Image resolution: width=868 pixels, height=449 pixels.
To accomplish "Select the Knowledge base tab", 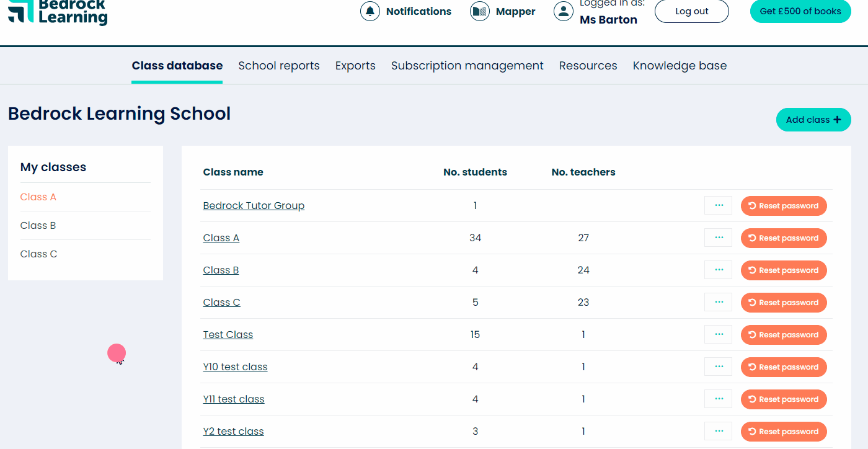I will point(680,65).
